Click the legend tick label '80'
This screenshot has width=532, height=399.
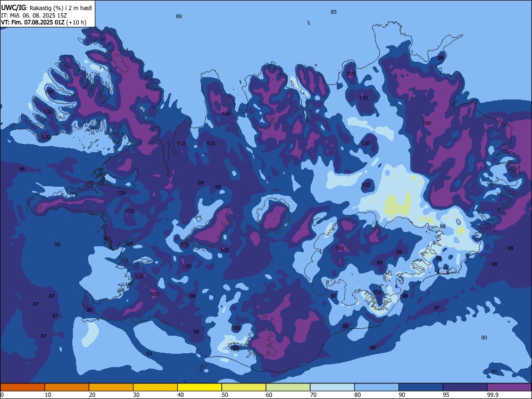coord(358,395)
